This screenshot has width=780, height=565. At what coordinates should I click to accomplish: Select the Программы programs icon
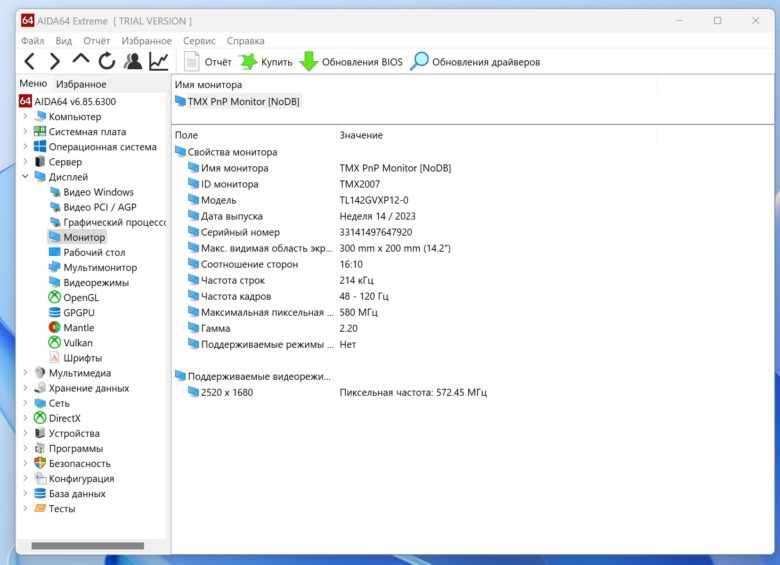(x=40, y=448)
